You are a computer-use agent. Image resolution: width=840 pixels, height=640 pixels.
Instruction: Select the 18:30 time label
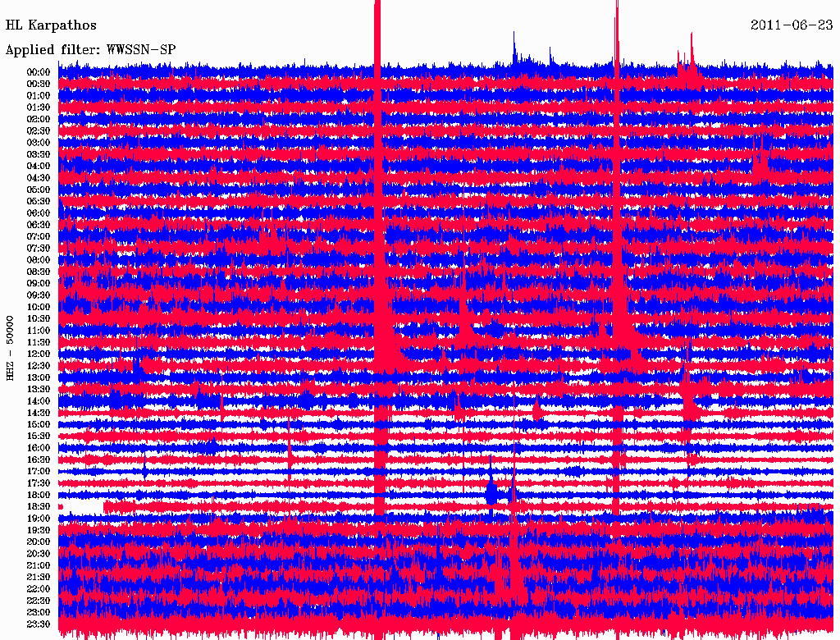[x=39, y=506]
